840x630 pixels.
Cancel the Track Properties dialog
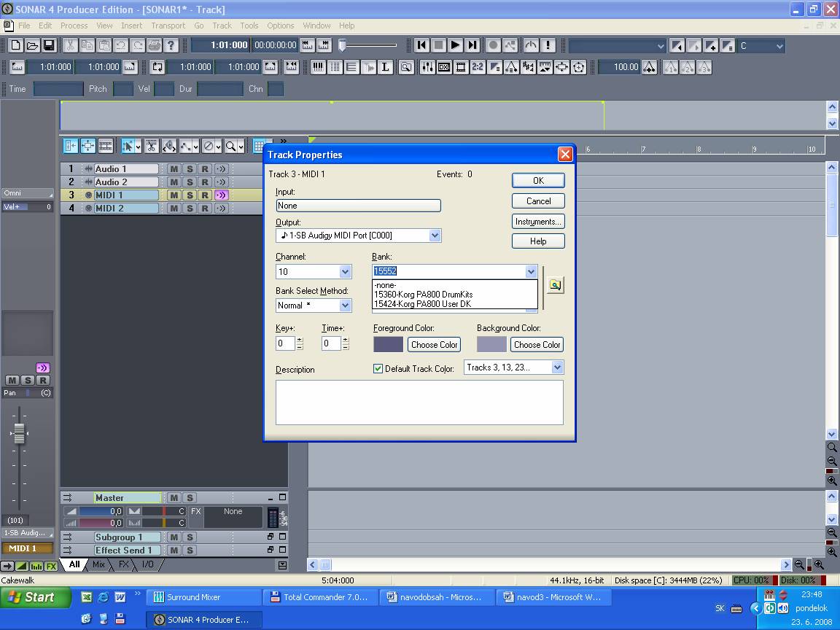pos(538,201)
